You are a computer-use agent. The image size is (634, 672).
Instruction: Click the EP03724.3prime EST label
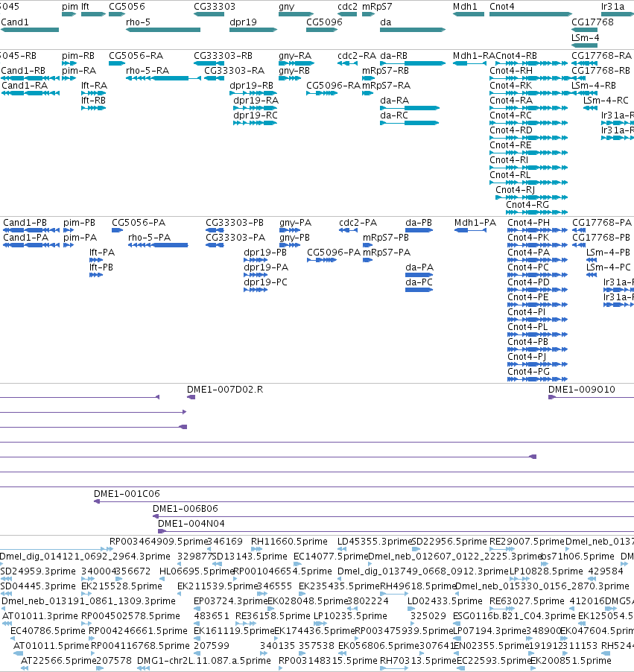tap(231, 601)
